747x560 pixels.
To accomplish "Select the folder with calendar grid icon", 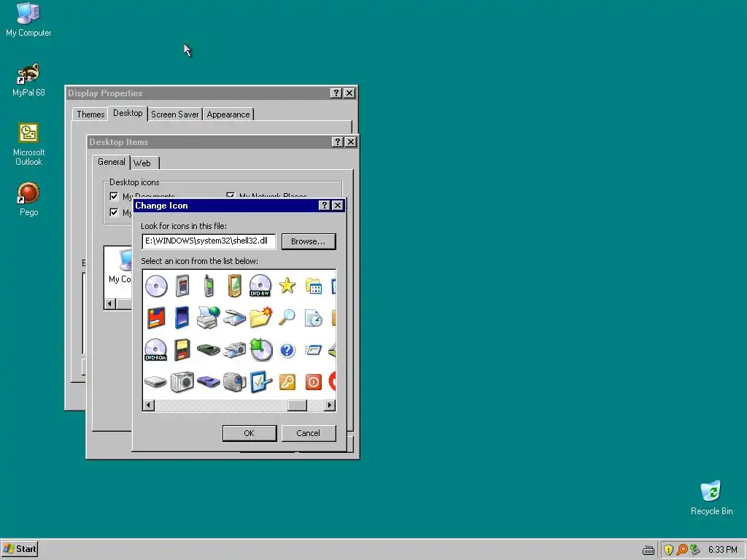I will 314,286.
